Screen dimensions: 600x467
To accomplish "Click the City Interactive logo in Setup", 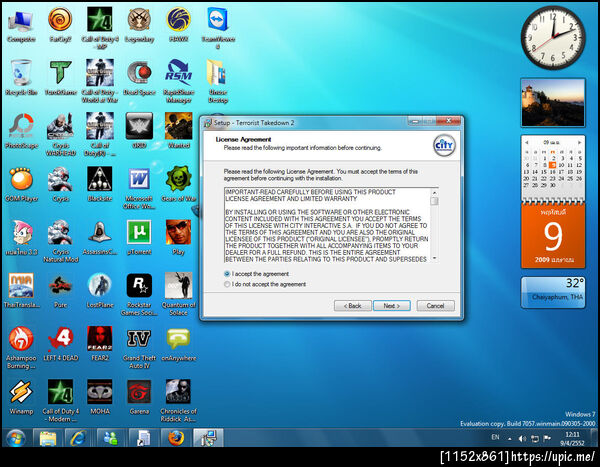I will click(444, 145).
